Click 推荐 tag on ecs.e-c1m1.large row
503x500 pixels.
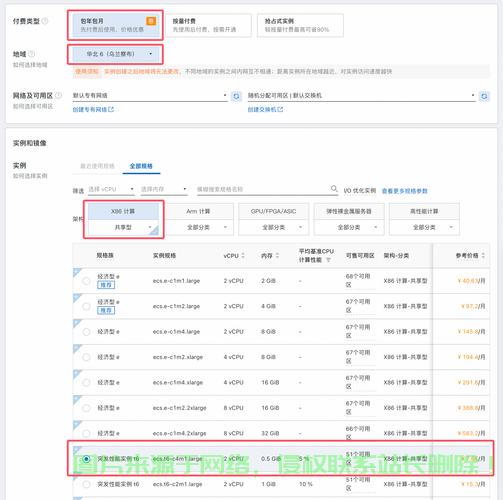[x=106, y=285]
